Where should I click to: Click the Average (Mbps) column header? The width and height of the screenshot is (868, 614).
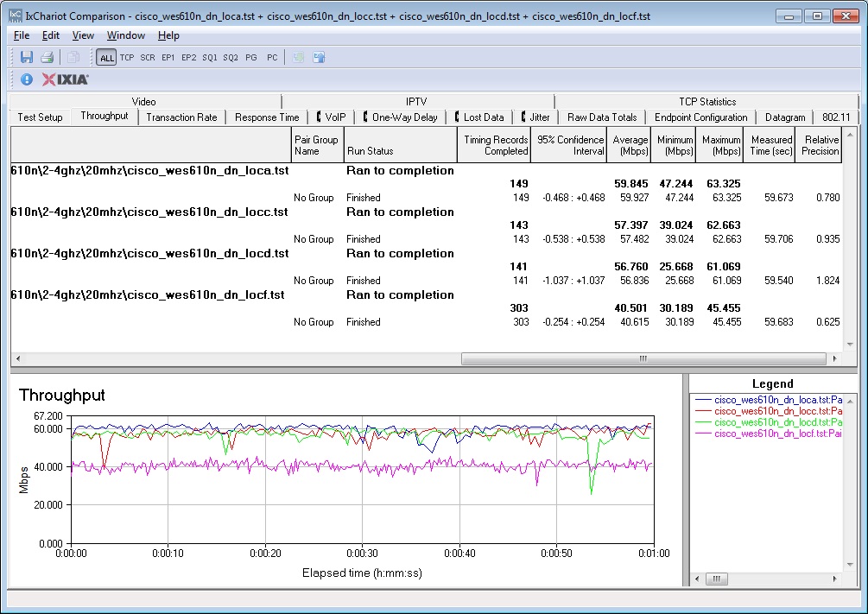629,145
